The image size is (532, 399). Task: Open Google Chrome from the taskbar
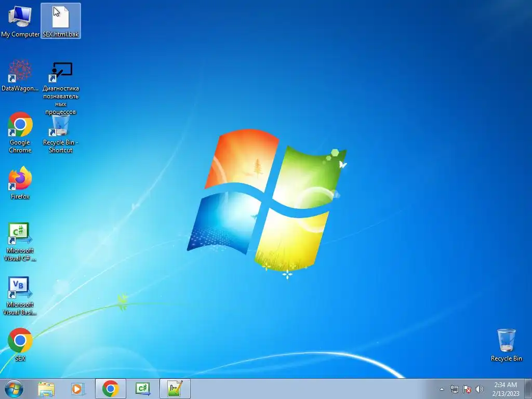pyautogui.click(x=111, y=389)
